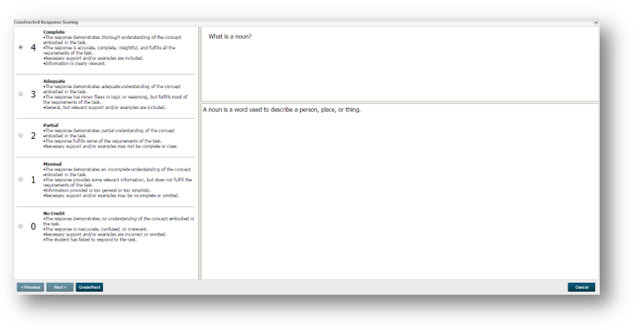
Task: Select the score 1 Minimal radio button
Action: click(20, 179)
